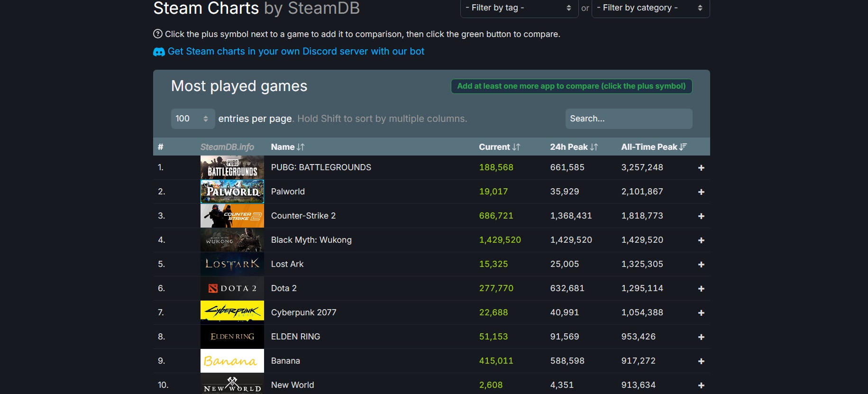Open New World logo thumbnail
This screenshot has height=394, width=868.
click(x=232, y=384)
